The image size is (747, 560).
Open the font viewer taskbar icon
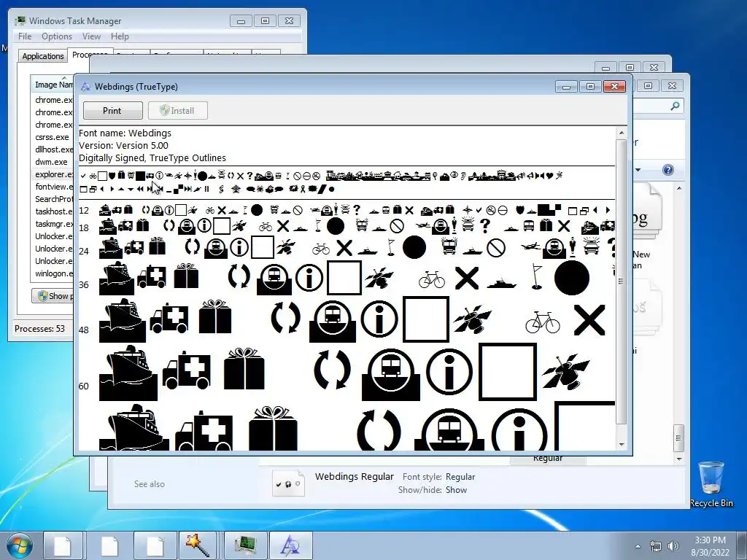pos(290,545)
